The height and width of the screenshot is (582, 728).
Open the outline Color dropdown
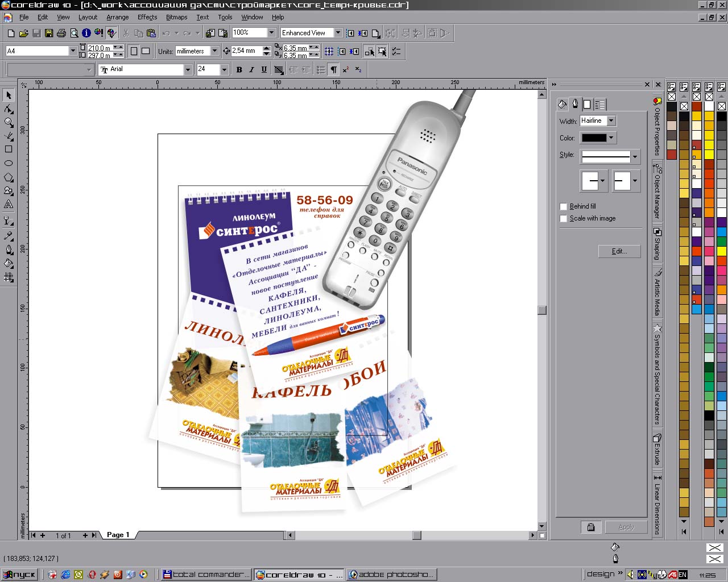point(611,138)
